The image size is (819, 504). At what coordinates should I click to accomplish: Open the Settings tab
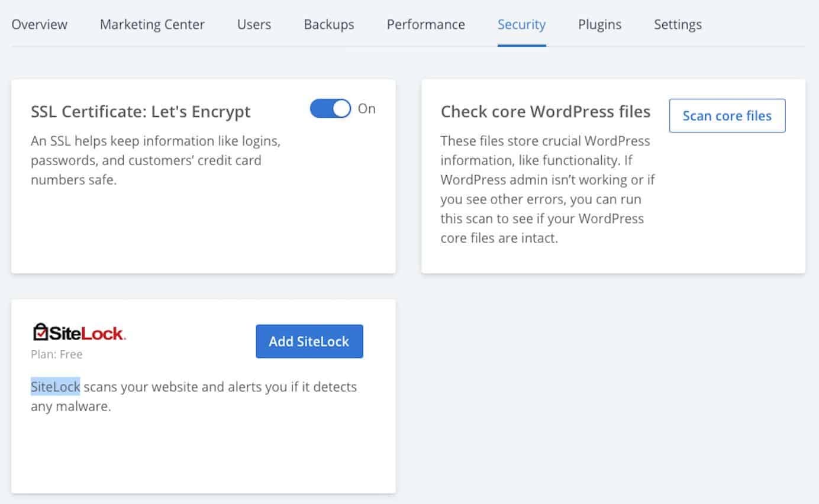(678, 25)
